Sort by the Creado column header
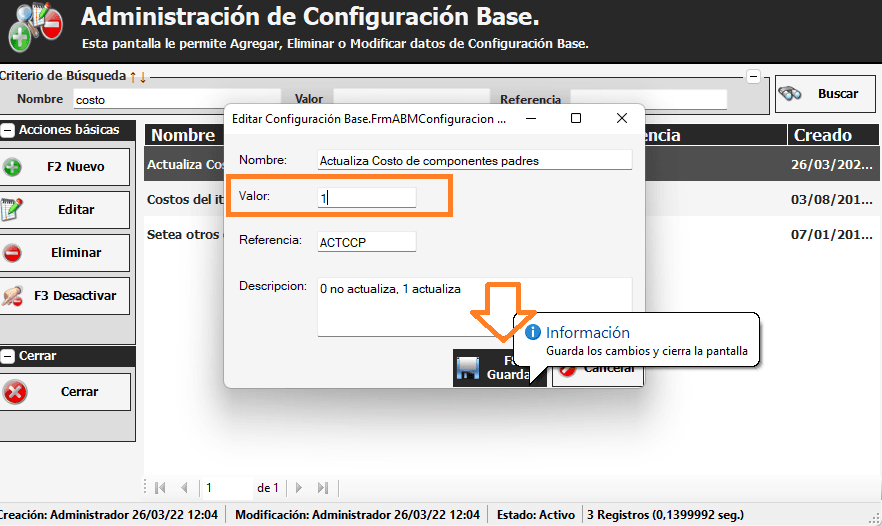This screenshot has width=882, height=526. pos(822,135)
